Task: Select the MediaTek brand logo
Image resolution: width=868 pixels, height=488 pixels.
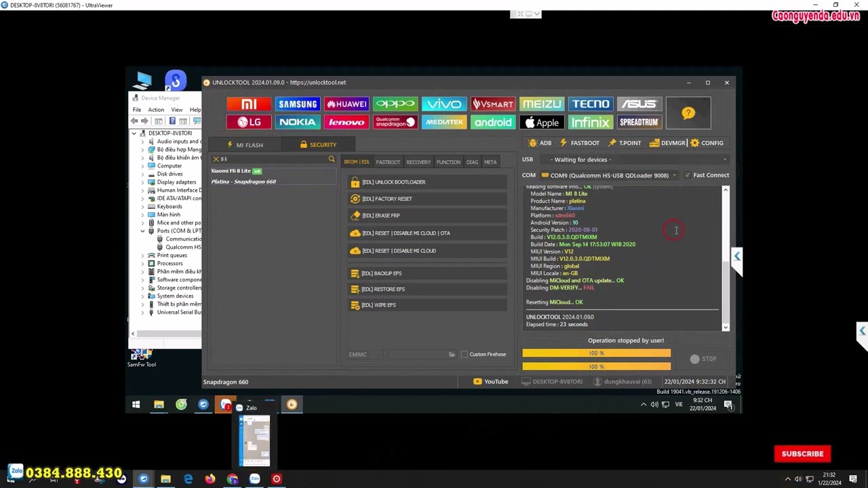Action: click(444, 122)
